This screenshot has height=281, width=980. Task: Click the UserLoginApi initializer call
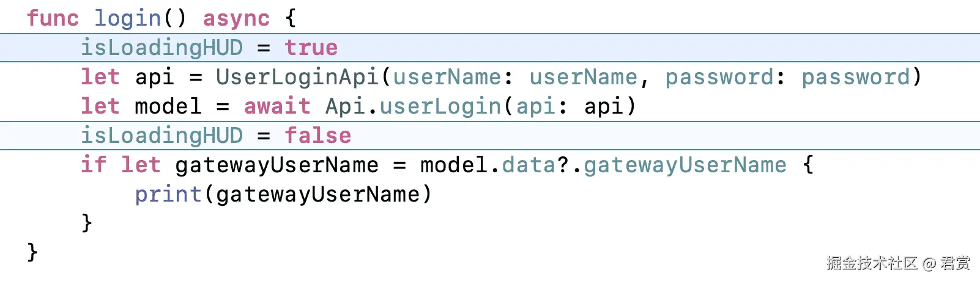pyautogui.click(x=297, y=77)
